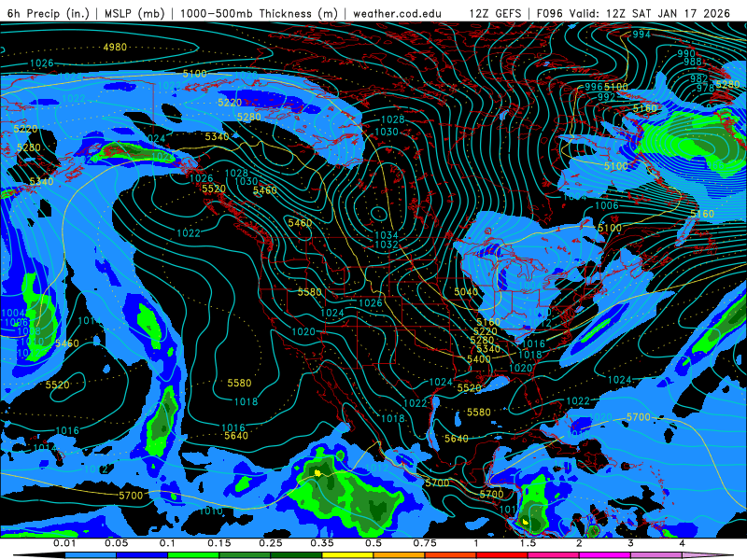
Task: Click the red 1 inch legend swatch
Action: tap(502, 555)
